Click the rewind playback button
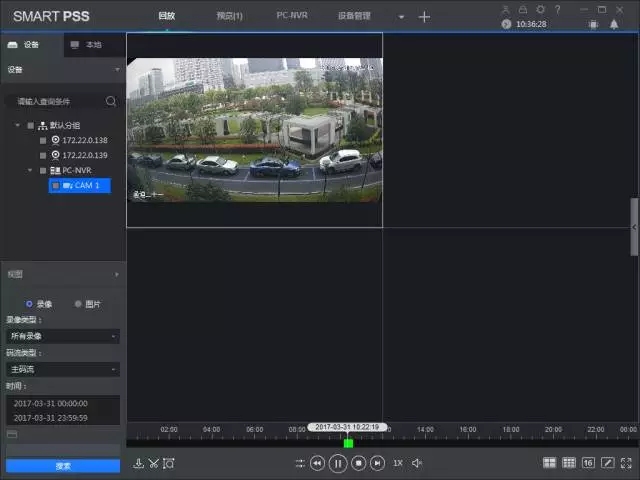This screenshot has width=640, height=480. click(317, 463)
